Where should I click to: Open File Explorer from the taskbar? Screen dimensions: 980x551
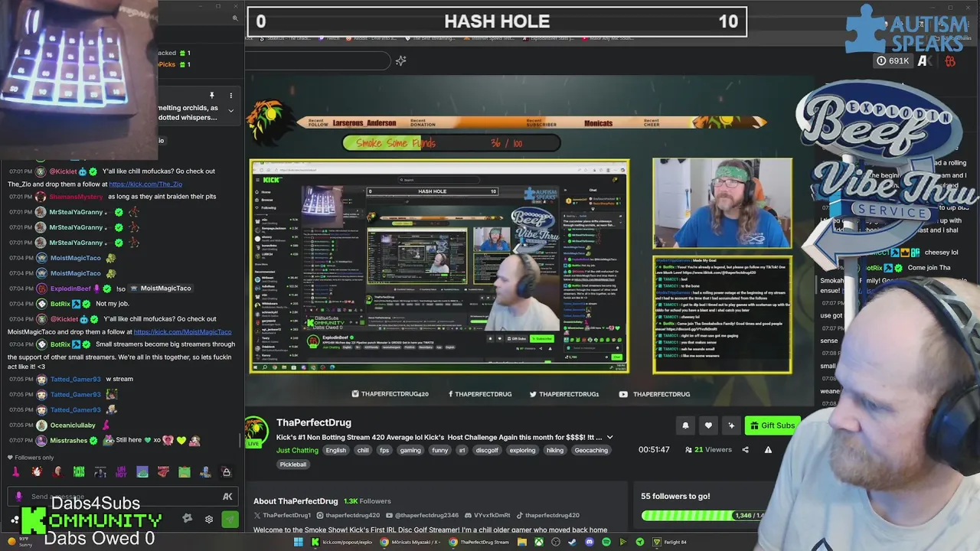[522, 542]
